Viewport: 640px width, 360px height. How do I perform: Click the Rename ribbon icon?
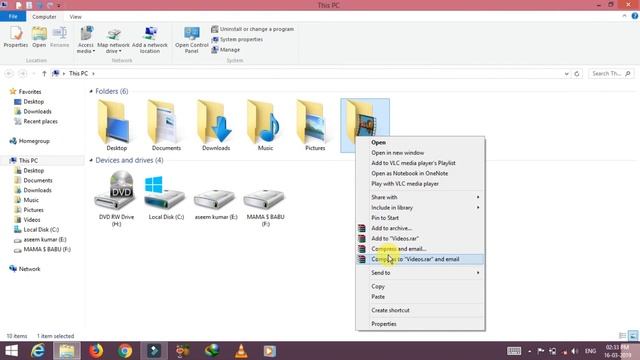point(60,37)
